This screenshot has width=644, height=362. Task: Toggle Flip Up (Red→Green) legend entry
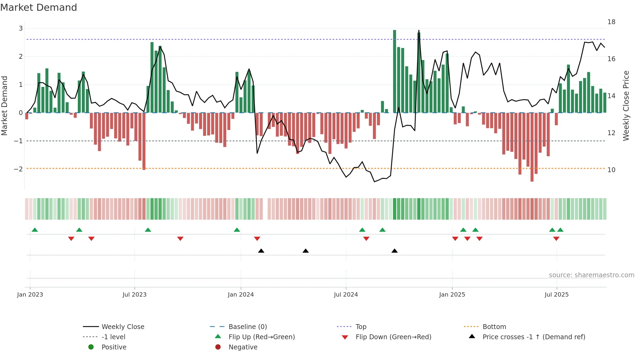point(255,337)
